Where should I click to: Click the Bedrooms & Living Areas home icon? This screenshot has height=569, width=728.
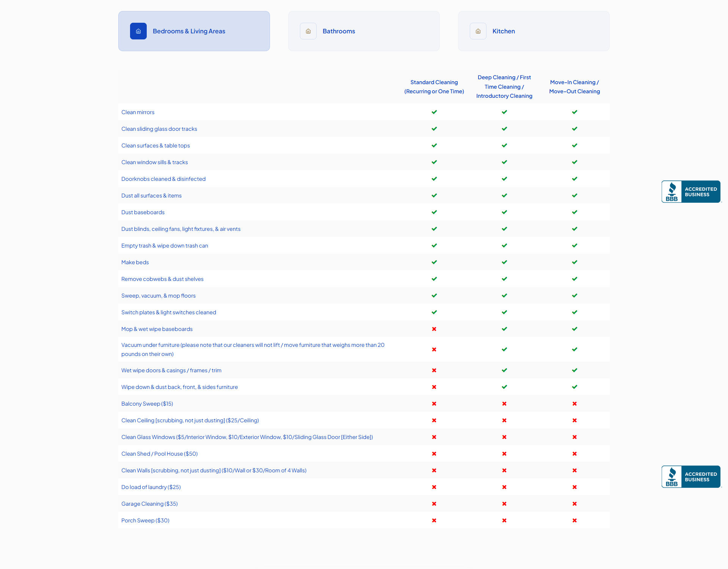[x=138, y=31]
